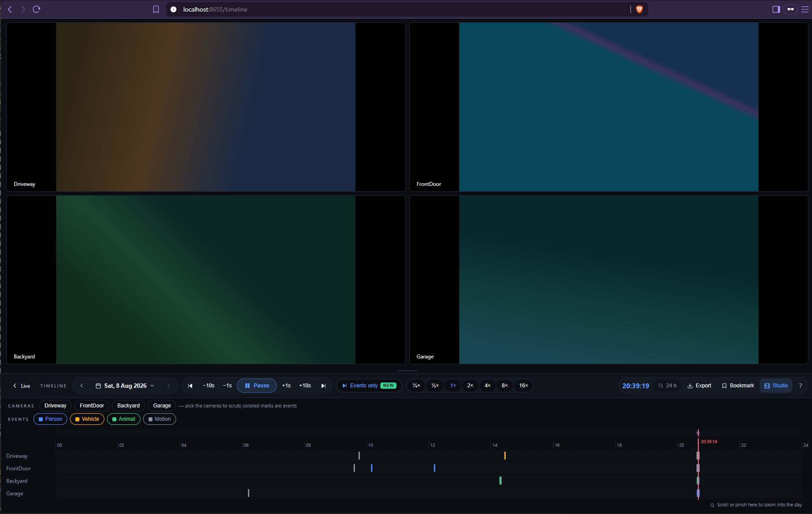Click the gray motion mark on FrontDoor row
The width and height of the screenshot is (812, 514).
coord(354,468)
